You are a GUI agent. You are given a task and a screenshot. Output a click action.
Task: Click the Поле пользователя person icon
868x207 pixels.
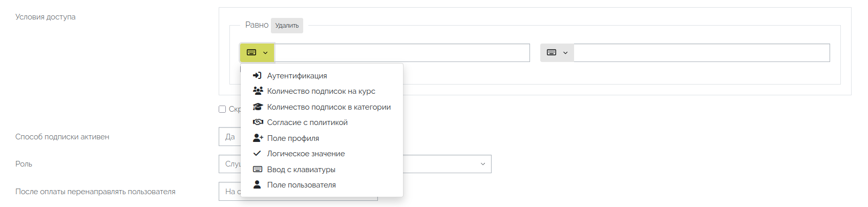coord(257,185)
